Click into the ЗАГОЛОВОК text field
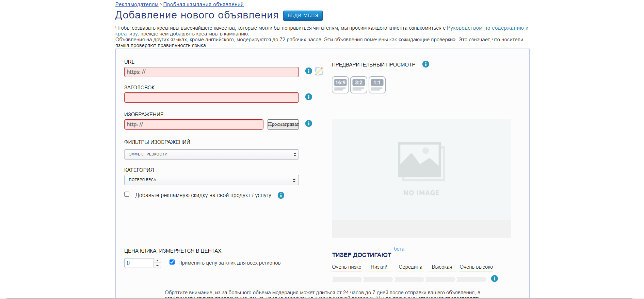 pos(211,98)
